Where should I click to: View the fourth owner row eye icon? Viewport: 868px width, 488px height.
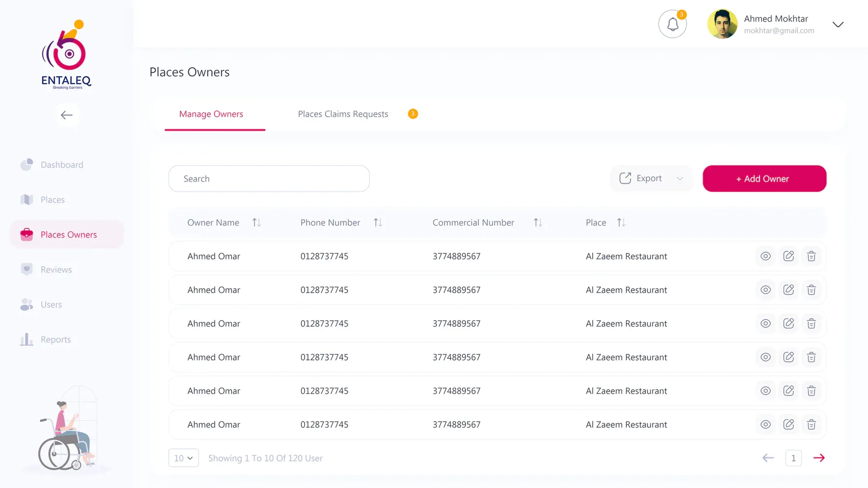point(765,357)
